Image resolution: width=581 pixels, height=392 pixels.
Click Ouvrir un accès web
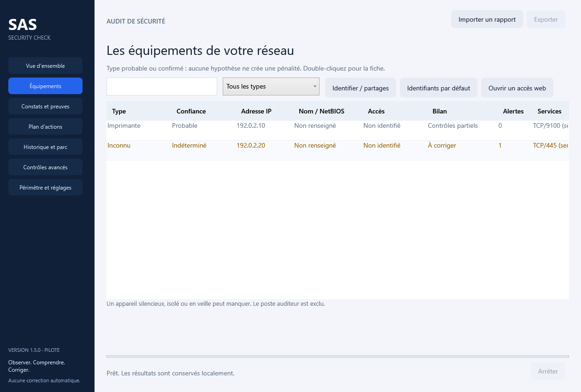tap(517, 88)
